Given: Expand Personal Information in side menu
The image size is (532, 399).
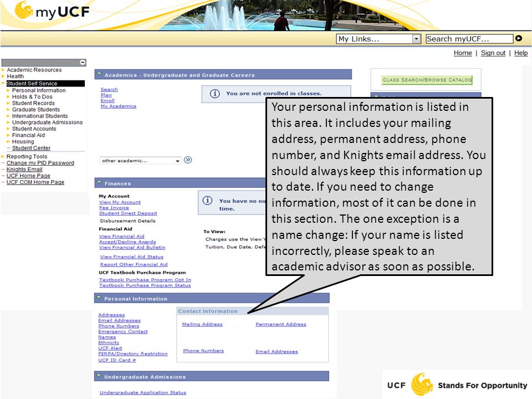Looking at the screenshot, I should pos(39,90).
